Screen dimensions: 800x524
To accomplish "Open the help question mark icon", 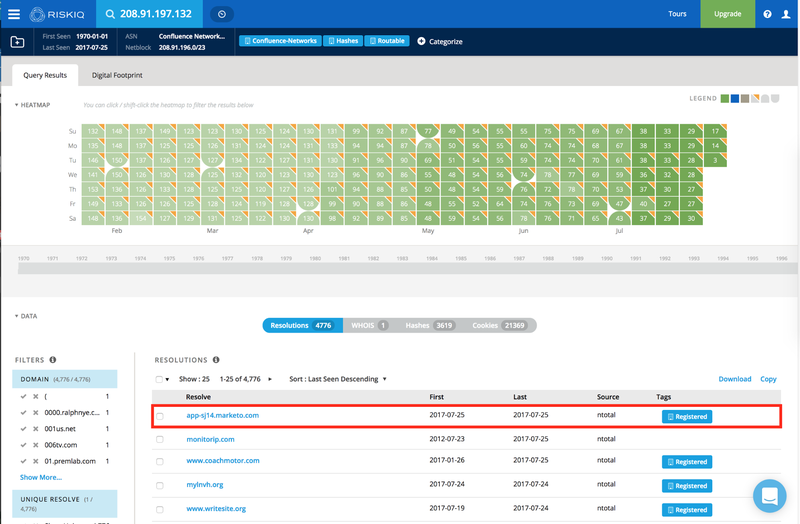I will 767,14.
